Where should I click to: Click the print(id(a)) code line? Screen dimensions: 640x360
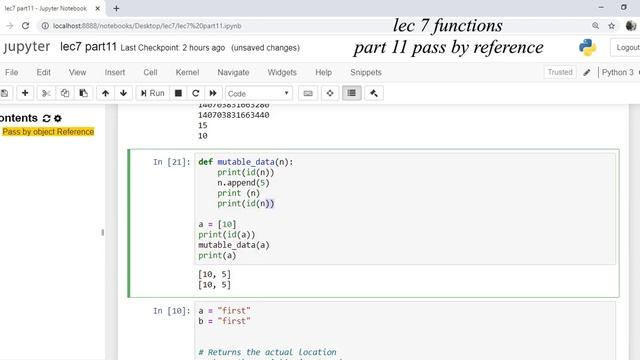(227, 235)
